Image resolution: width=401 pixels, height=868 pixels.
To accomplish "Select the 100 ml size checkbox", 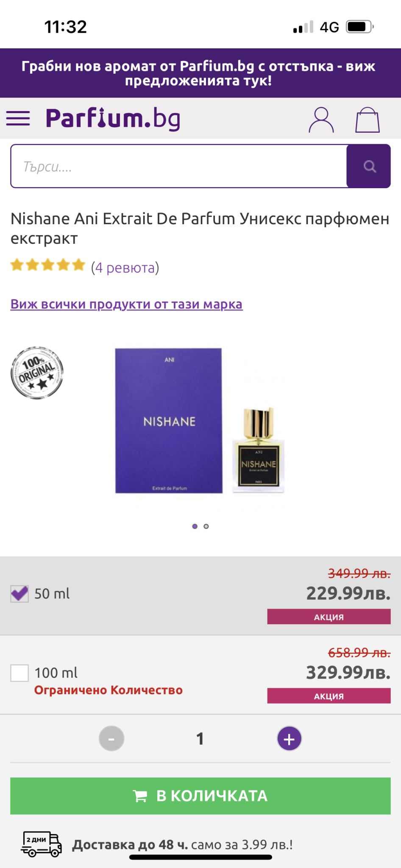I will [x=19, y=673].
